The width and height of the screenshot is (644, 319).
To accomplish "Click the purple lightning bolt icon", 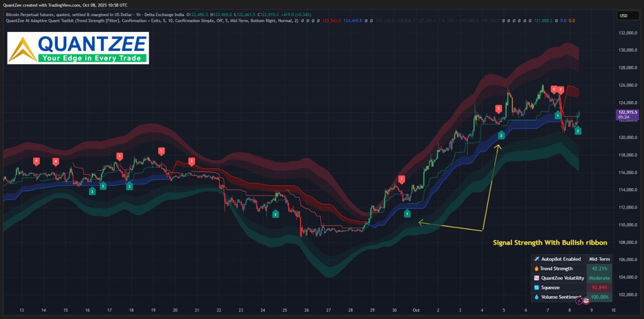I will coord(579,300).
